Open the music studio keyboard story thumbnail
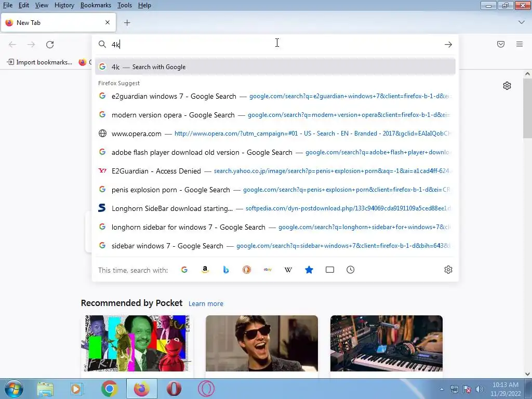The width and height of the screenshot is (532, 399). [387, 343]
